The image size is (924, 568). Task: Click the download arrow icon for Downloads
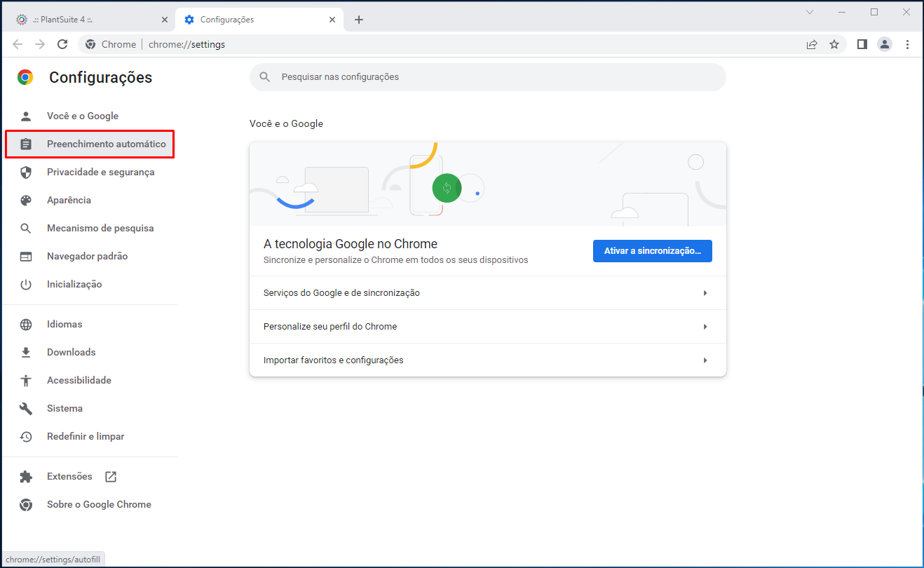[x=26, y=353]
